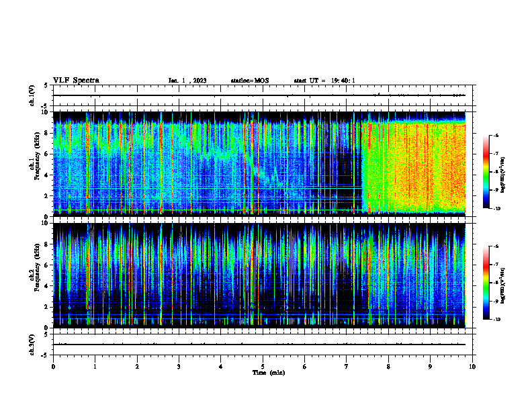Click the 1 tick on time axis
This screenshot has height=411, width=532.
point(95,367)
